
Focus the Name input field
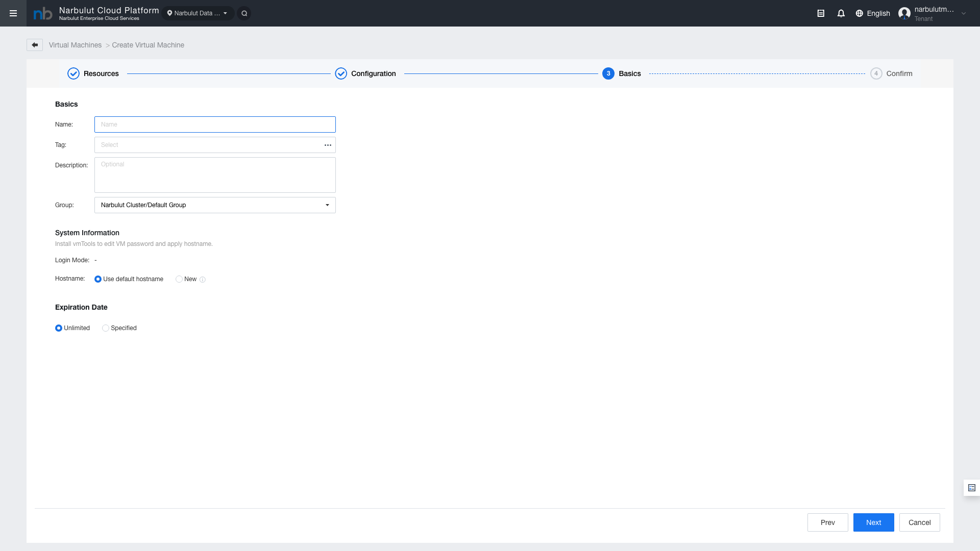pyautogui.click(x=215, y=124)
